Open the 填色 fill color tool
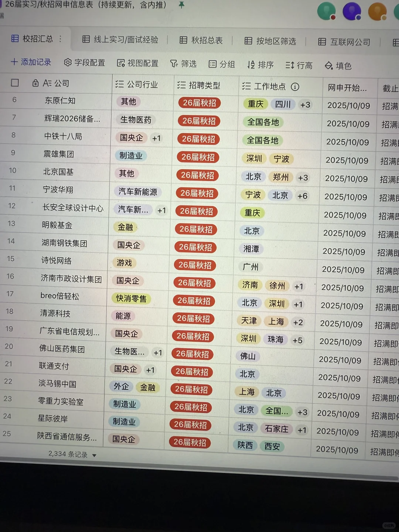 (x=338, y=66)
